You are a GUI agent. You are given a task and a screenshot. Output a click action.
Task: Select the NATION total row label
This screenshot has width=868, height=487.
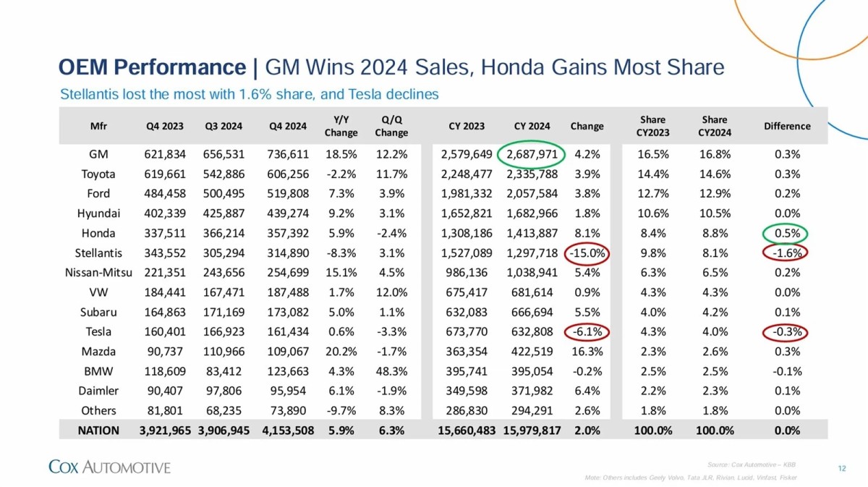(99, 430)
